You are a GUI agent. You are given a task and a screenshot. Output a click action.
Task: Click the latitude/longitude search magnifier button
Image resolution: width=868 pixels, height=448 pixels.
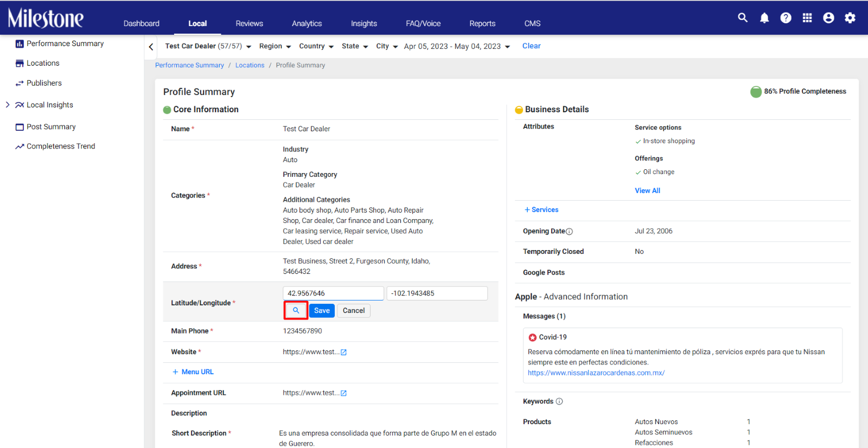pyautogui.click(x=296, y=310)
